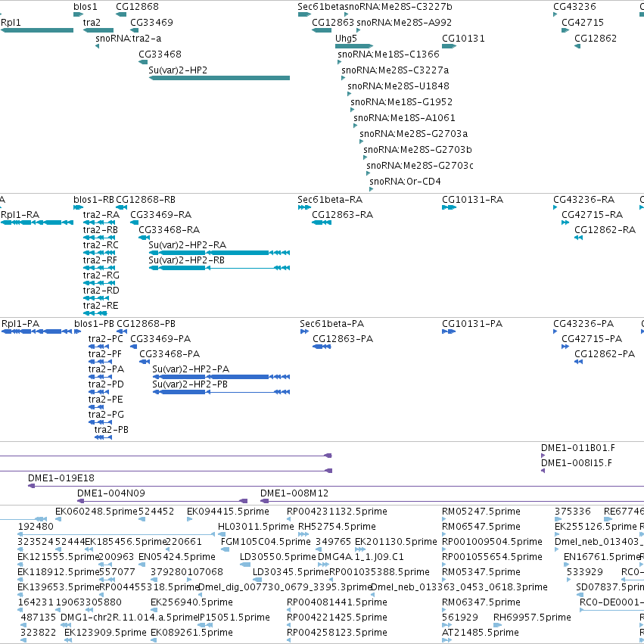Click the snoRNA:Or-CD4 label
The height and width of the screenshot is (644, 644).
pos(405,182)
